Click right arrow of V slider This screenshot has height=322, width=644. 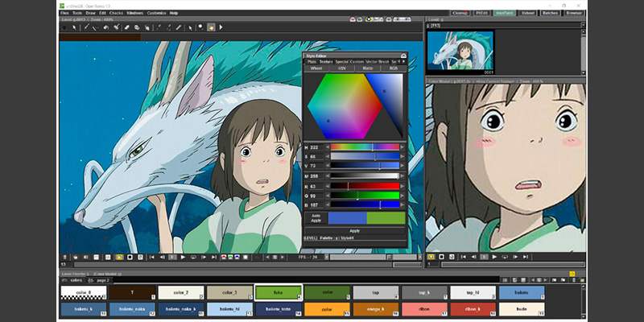(x=402, y=166)
